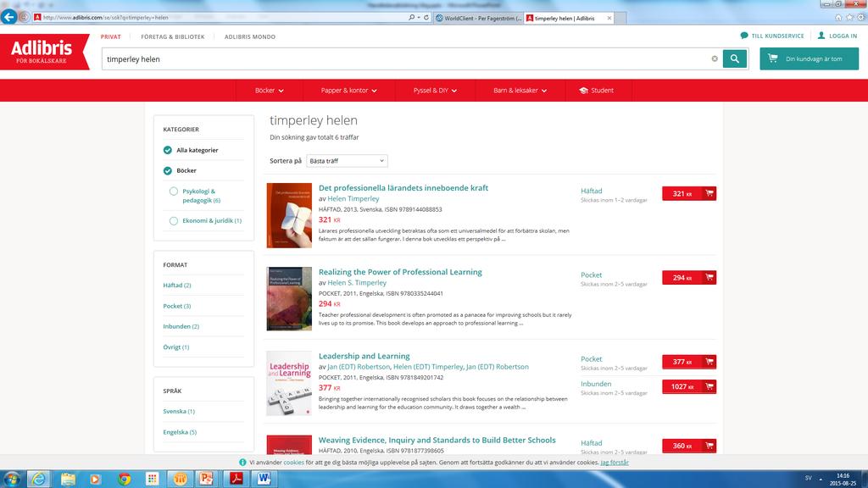
Task: Filter by format Häftad (2)
Action: [177, 286]
